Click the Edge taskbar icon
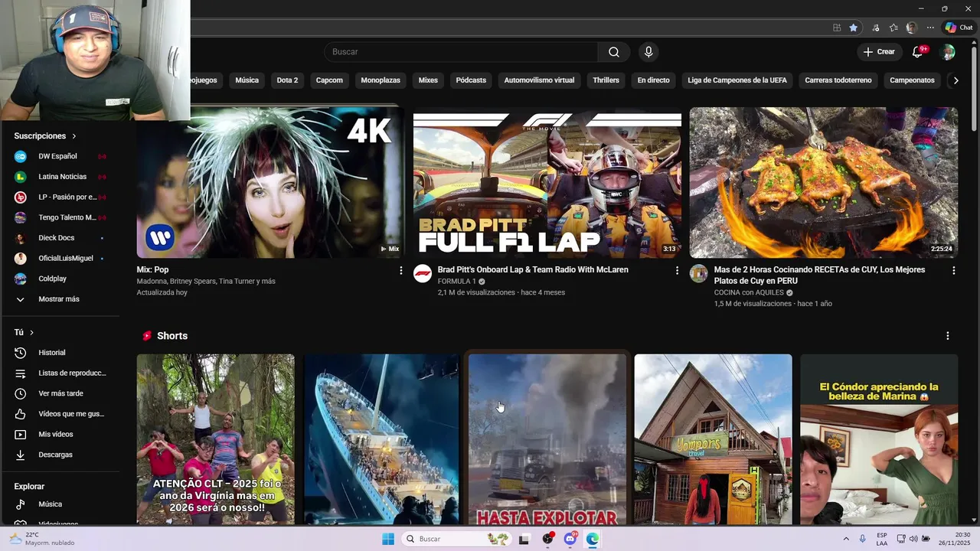The height and width of the screenshot is (551, 980). [x=593, y=539]
